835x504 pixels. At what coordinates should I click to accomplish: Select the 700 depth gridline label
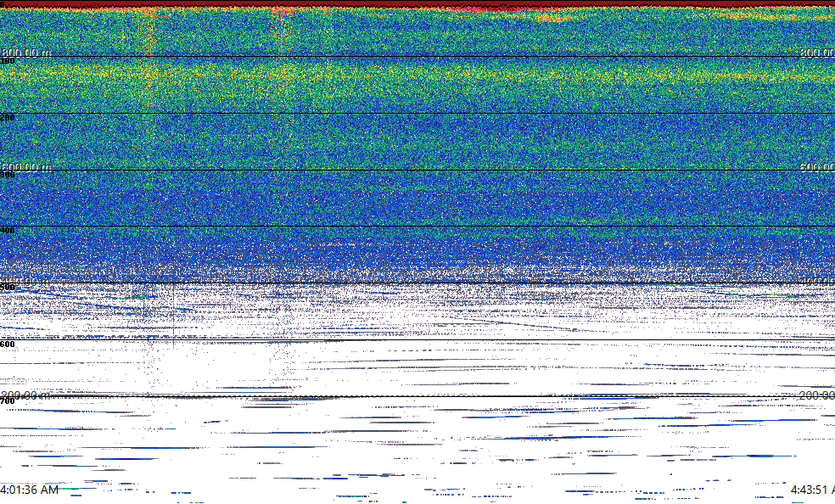coord(8,400)
